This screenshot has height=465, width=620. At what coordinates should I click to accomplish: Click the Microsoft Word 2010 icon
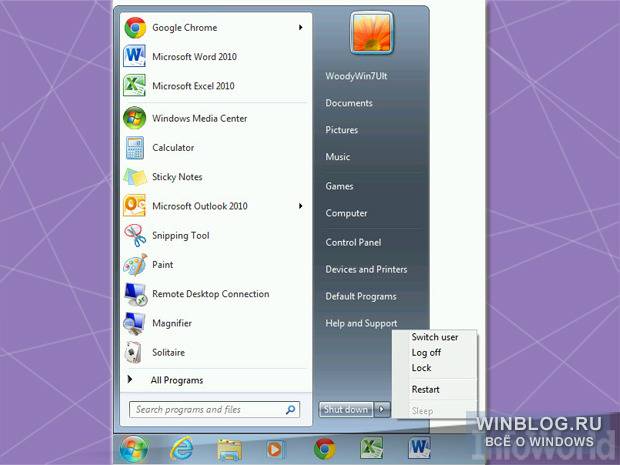tap(134, 56)
